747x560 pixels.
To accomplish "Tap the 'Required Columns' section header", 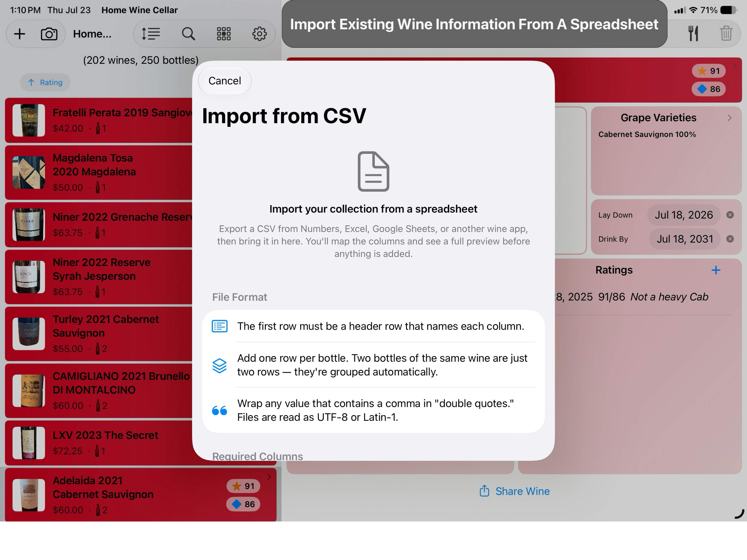I will [x=257, y=456].
